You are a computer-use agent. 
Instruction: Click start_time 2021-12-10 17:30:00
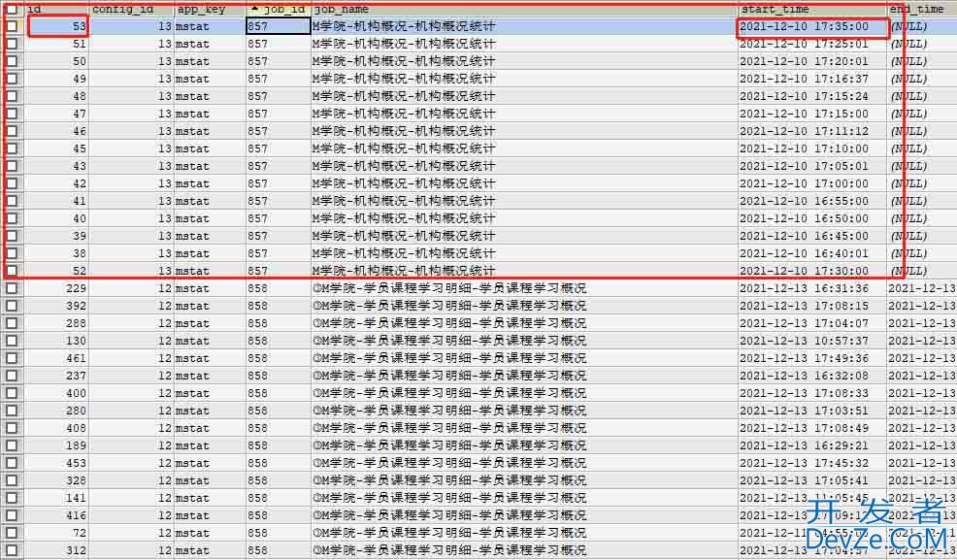(x=811, y=271)
